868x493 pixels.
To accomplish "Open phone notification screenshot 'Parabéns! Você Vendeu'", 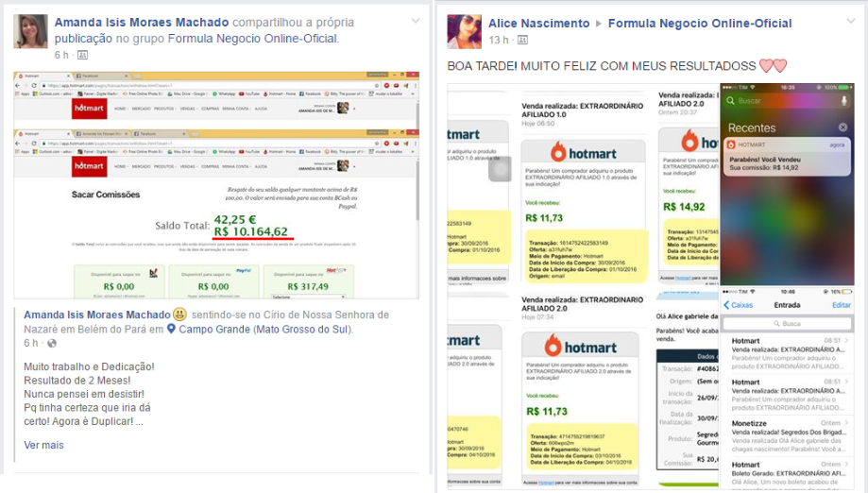I will (787, 184).
